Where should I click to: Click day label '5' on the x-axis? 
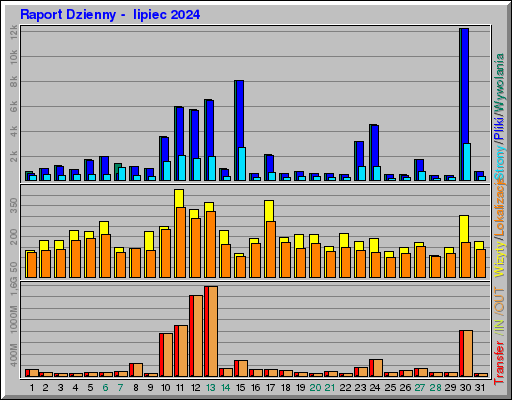(91, 388)
